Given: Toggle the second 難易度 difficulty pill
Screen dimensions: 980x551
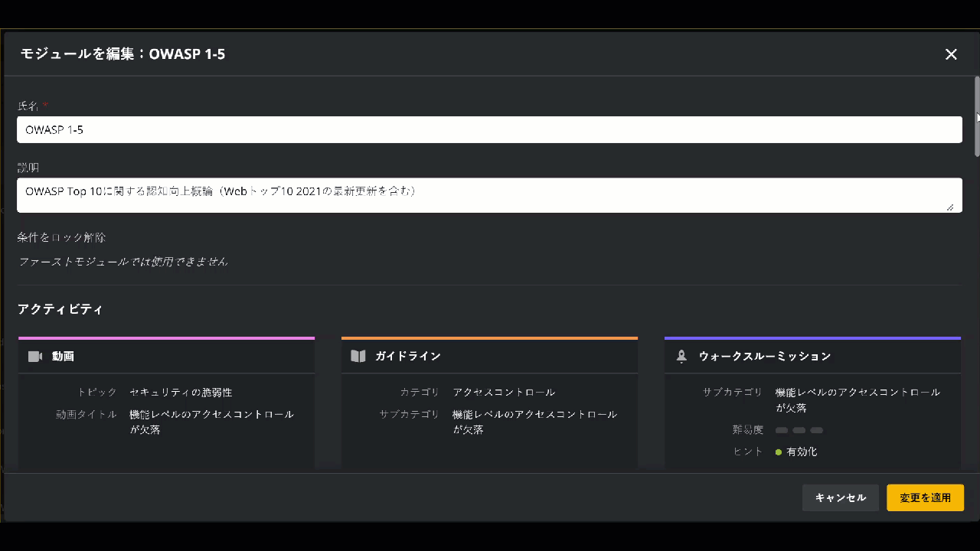Looking at the screenshot, I should coord(799,430).
